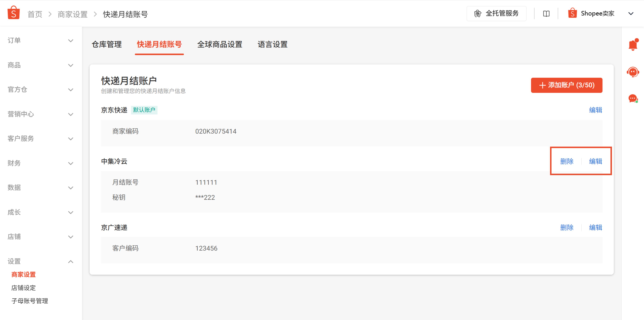The image size is (644, 320).
Task: Edit the 中集冷云 account
Action: [596, 162]
